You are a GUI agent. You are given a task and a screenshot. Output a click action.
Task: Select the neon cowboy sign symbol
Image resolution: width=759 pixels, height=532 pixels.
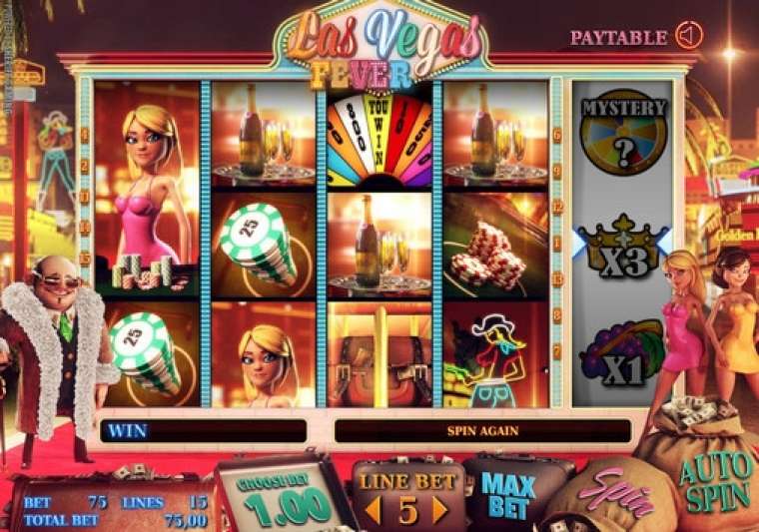point(495,354)
